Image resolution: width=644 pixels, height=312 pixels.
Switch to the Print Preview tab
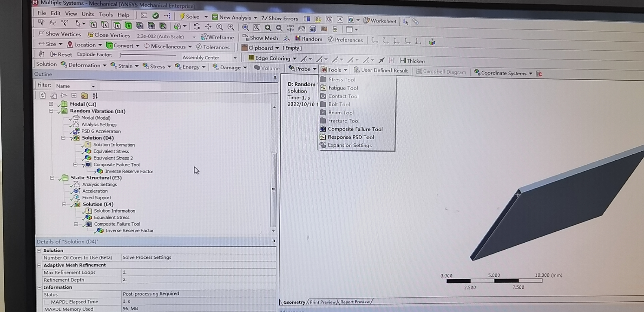point(322,302)
